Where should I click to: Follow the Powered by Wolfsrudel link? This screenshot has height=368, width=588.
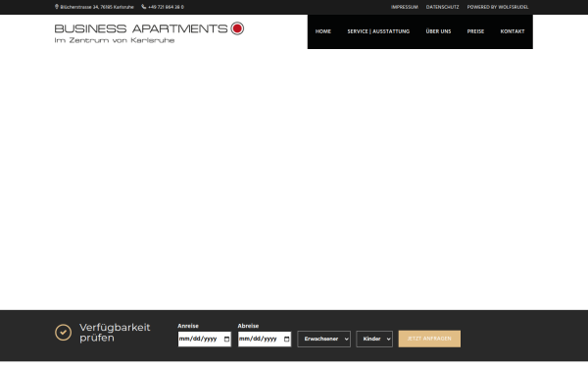(x=498, y=7)
